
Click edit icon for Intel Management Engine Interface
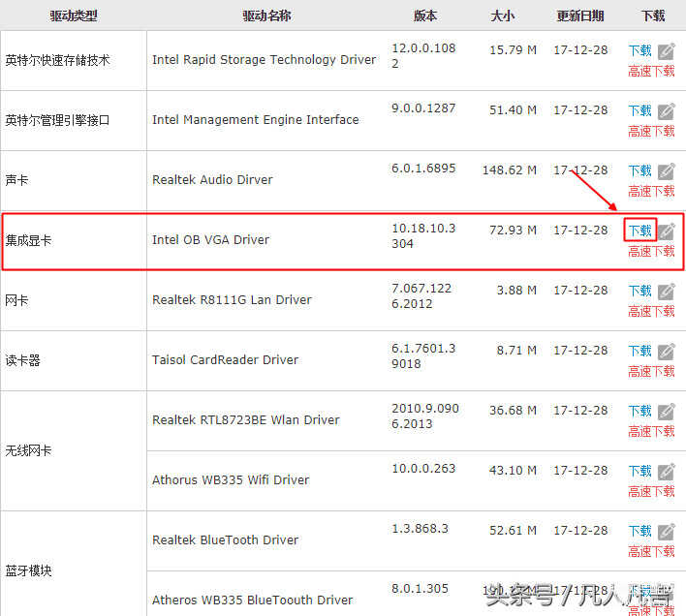tap(667, 111)
